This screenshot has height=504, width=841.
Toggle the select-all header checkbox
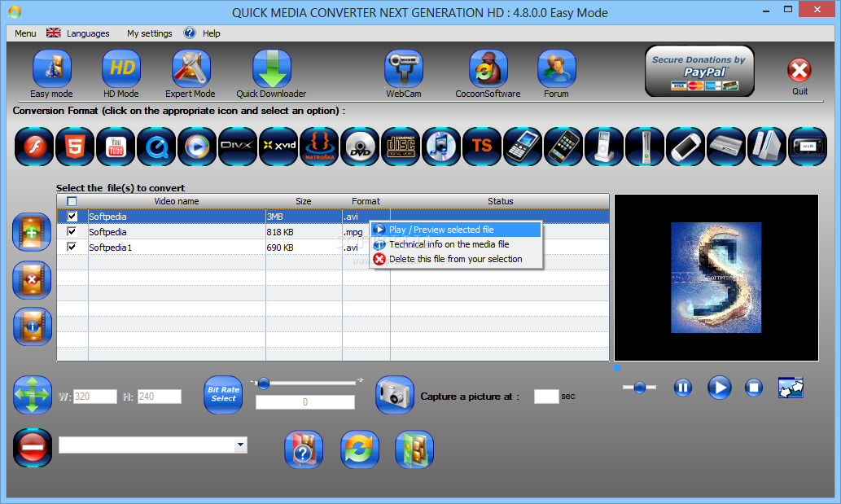pyautogui.click(x=72, y=201)
